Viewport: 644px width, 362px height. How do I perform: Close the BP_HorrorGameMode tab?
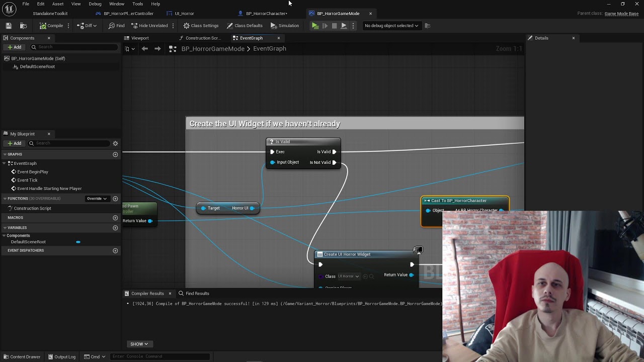coord(370,14)
